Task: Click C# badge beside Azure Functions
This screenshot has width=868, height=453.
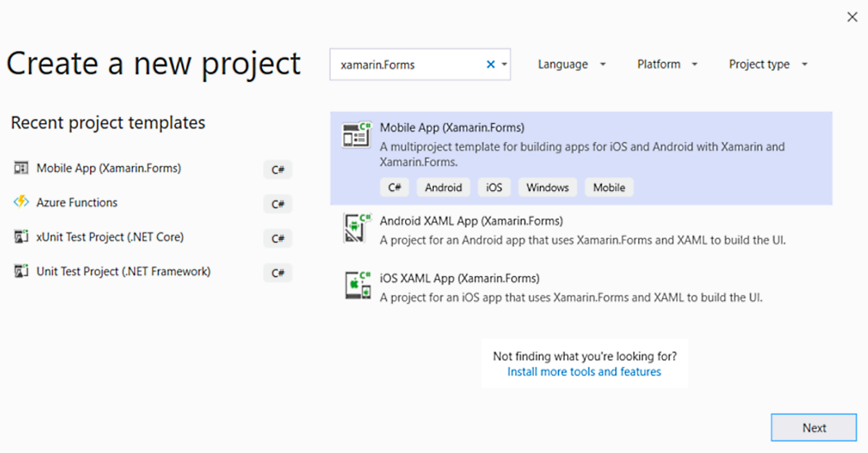Action: pyautogui.click(x=277, y=204)
